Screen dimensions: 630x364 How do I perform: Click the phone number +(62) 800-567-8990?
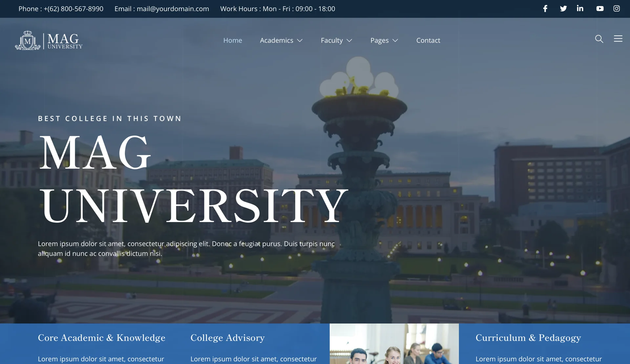tap(73, 9)
